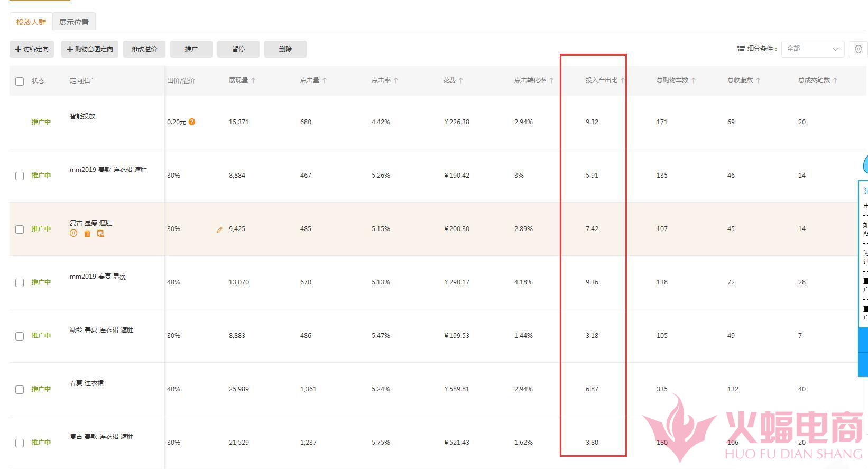The width and height of the screenshot is (868, 469).
Task: Sort by 花费 arrow icon
Action: [461, 80]
